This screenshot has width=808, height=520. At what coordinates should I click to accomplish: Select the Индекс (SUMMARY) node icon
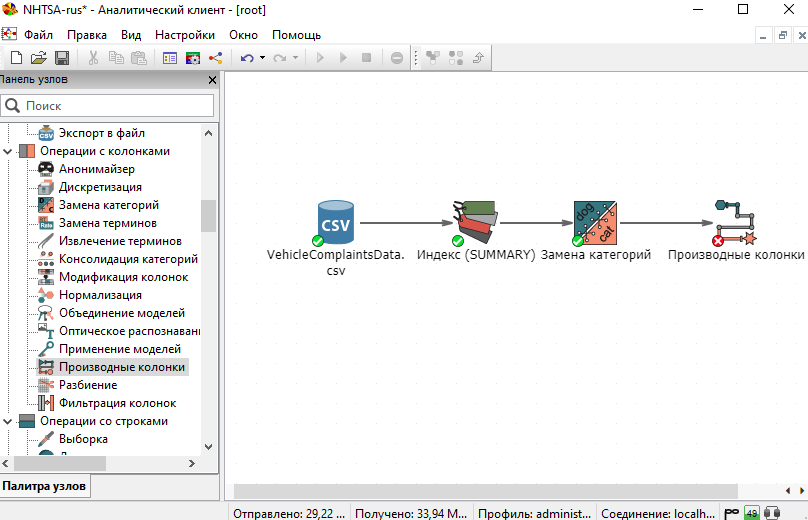tap(474, 222)
